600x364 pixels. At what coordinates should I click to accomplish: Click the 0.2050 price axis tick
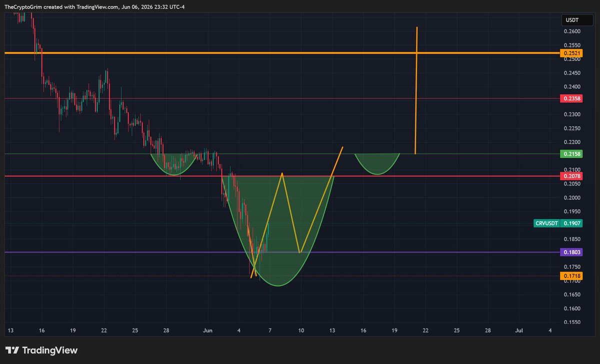coord(572,184)
